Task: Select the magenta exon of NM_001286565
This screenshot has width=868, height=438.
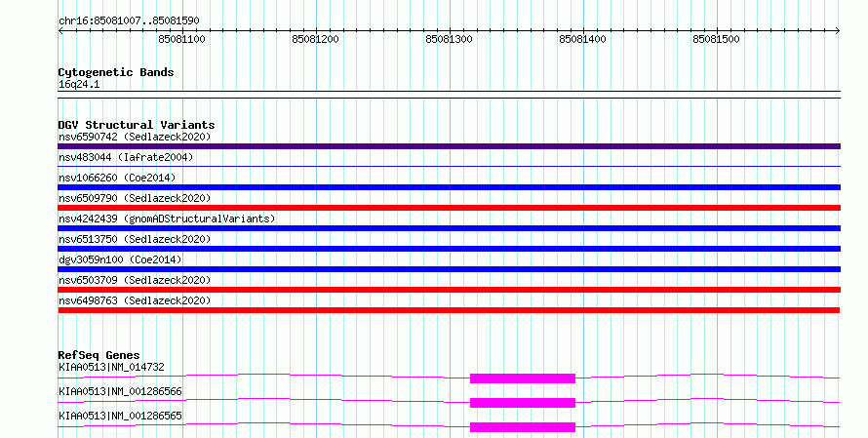Action: click(x=523, y=427)
